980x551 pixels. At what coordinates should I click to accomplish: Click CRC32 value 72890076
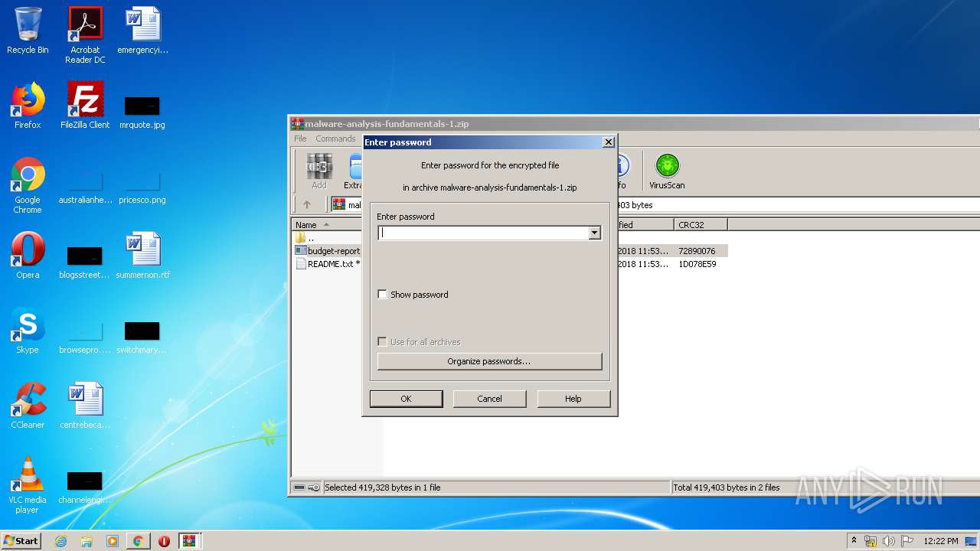pos(697,251)
